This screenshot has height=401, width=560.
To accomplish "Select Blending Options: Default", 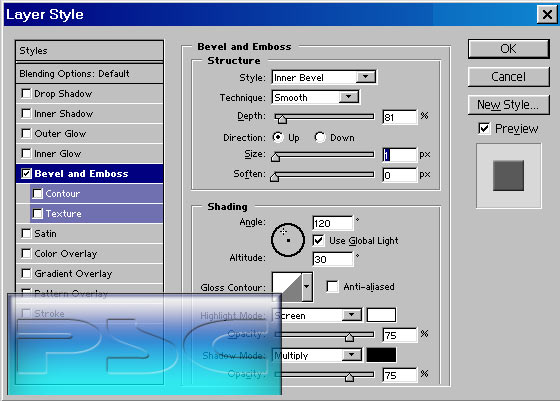I will click(x=89, y=74).
